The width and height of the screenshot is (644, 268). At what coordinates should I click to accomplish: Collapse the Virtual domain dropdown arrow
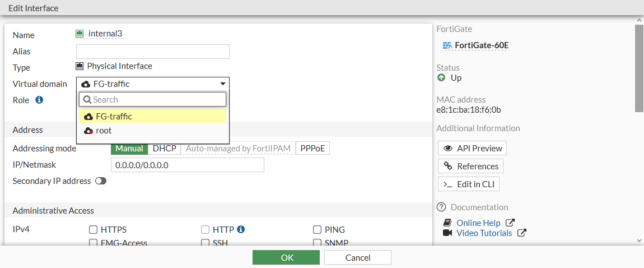pyautogui.click(x=223, y=84)
